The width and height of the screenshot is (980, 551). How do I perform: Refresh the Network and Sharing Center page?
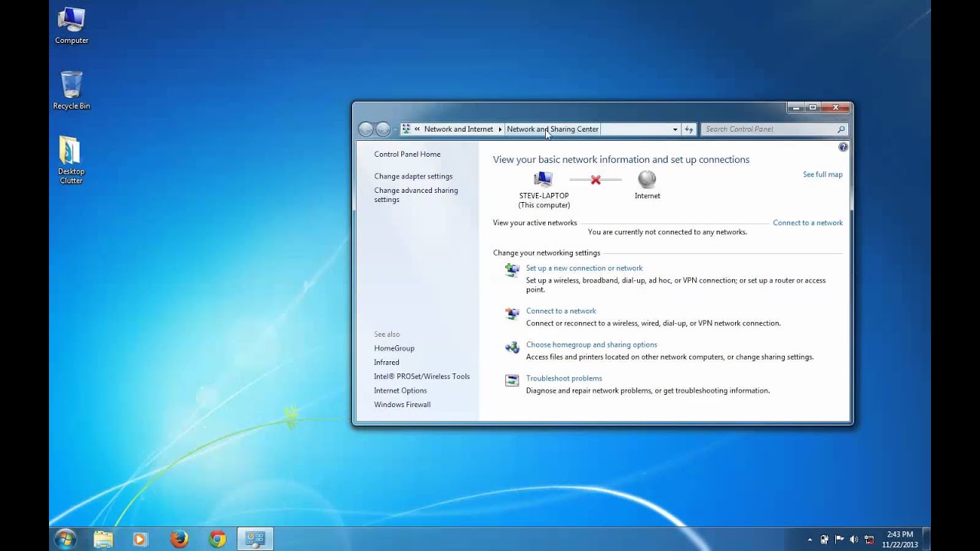click(x=689, y=129)
